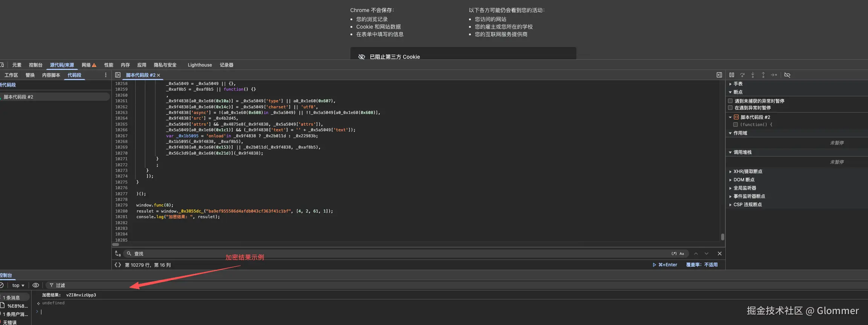Expand the 全局监听器 section

730,188
